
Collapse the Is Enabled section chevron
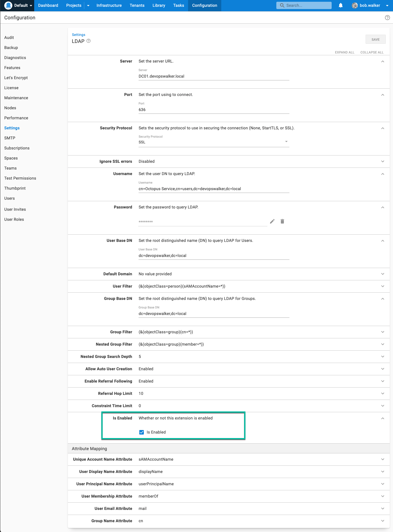[x=383, y=418]
